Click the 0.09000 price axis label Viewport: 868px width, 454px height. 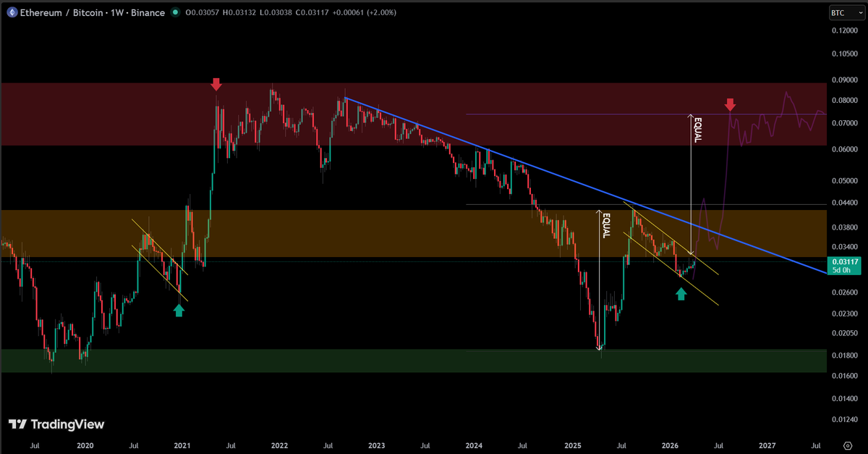tap(845, 80)
